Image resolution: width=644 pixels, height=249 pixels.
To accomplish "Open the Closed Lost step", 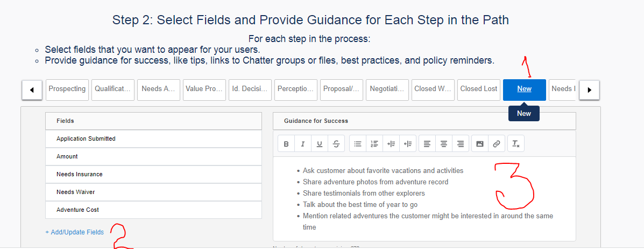I will click(x=479, y=89).
